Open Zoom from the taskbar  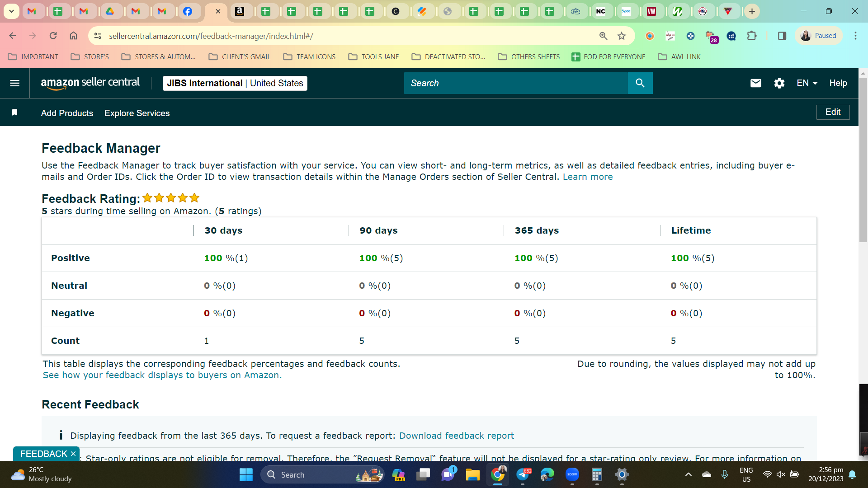click(x=572, y=474)
